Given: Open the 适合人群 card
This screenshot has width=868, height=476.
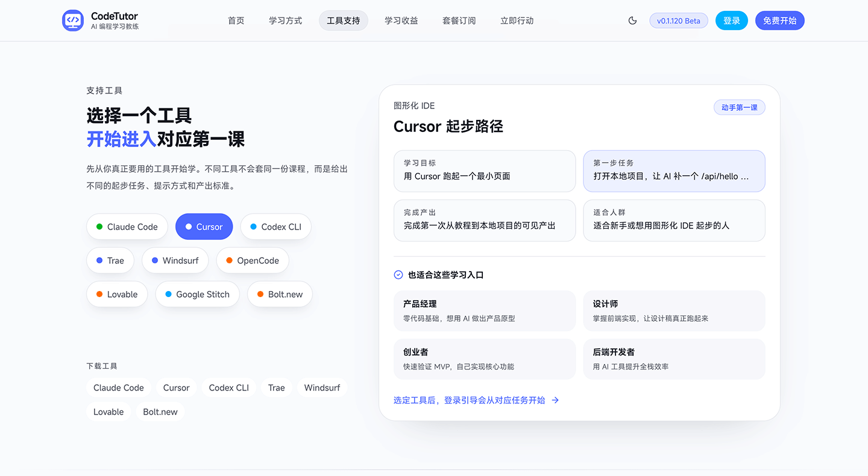Looking at the screenshot, I should pyautogui.click(x=675, y=220).
